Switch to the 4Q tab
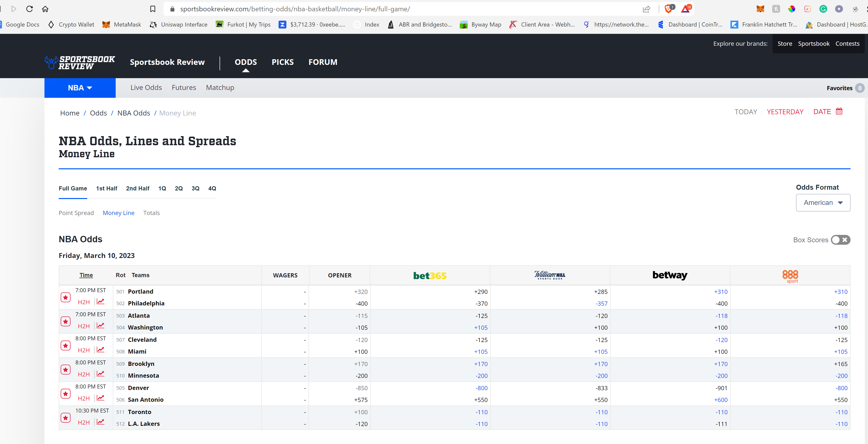This screenshot has width=868, height=444. click(212, 188)
